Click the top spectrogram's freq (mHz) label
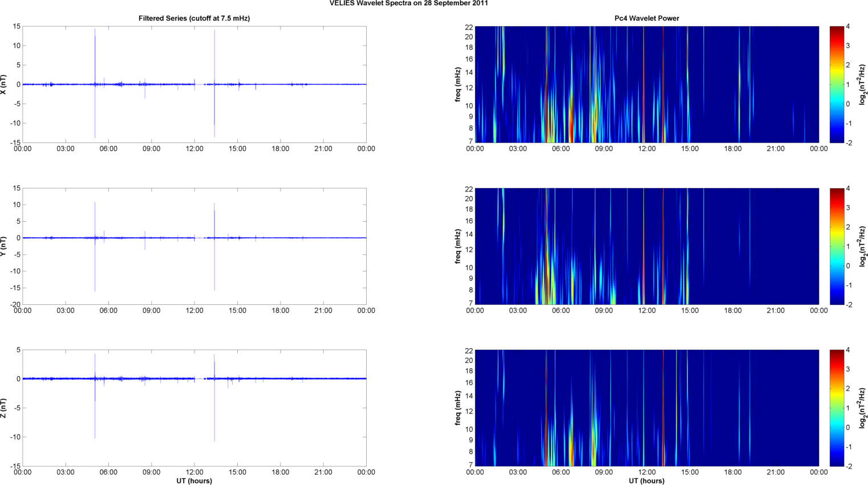This screenshot has height=485, width=868. 457,84
